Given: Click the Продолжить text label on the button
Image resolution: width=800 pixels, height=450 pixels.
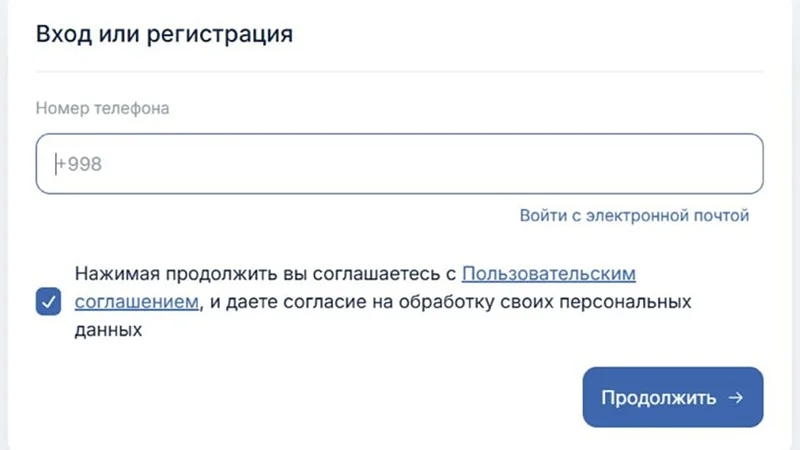Looking at the screenshot, I should pos(658,398).
